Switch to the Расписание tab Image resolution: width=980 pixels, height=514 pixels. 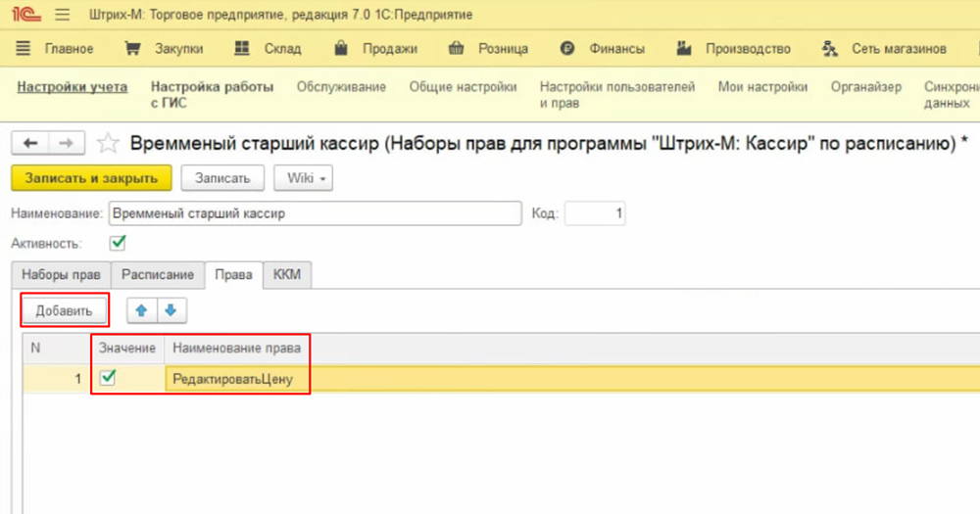[158, 275]
